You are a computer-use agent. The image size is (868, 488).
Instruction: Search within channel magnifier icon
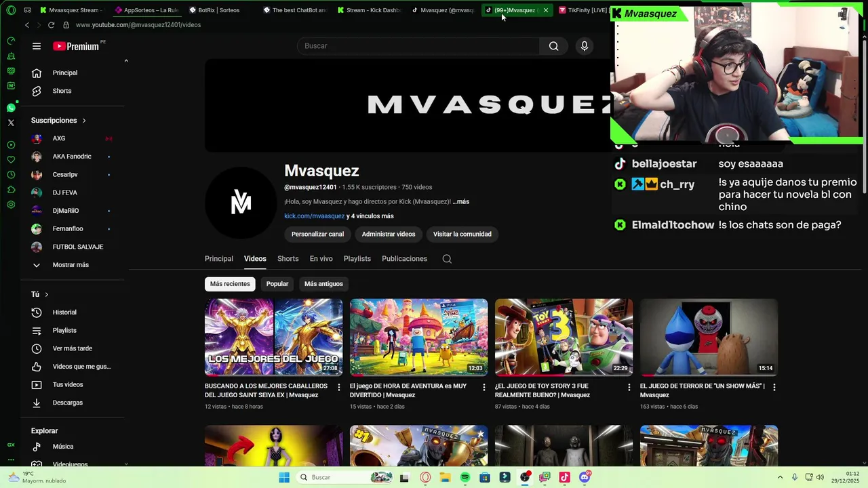click(447, 259)
